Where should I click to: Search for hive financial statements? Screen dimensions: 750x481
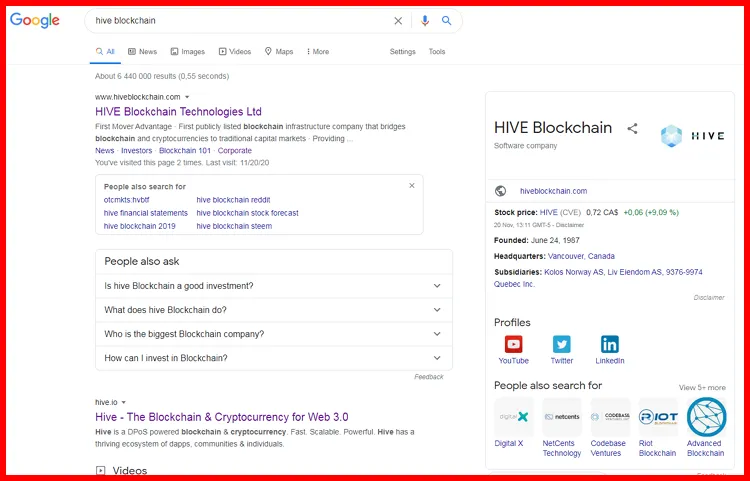pyautogui.click(x=146, y=213)
